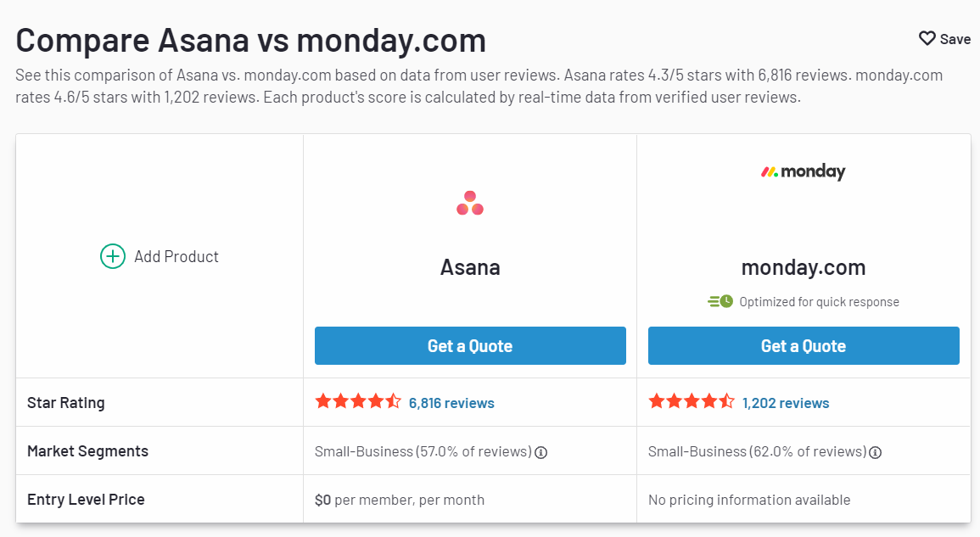Request a quote for monday.com

tap(804, 346)
